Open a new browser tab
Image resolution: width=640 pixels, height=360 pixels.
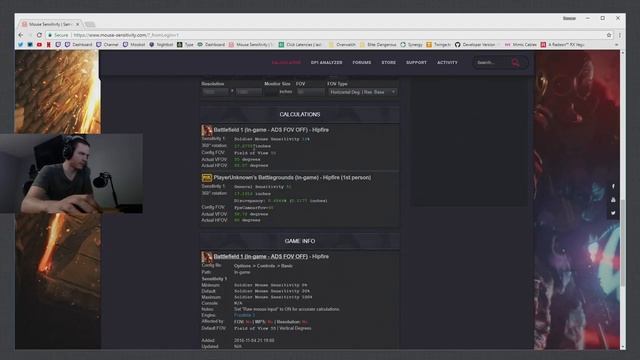coord(90,24)
